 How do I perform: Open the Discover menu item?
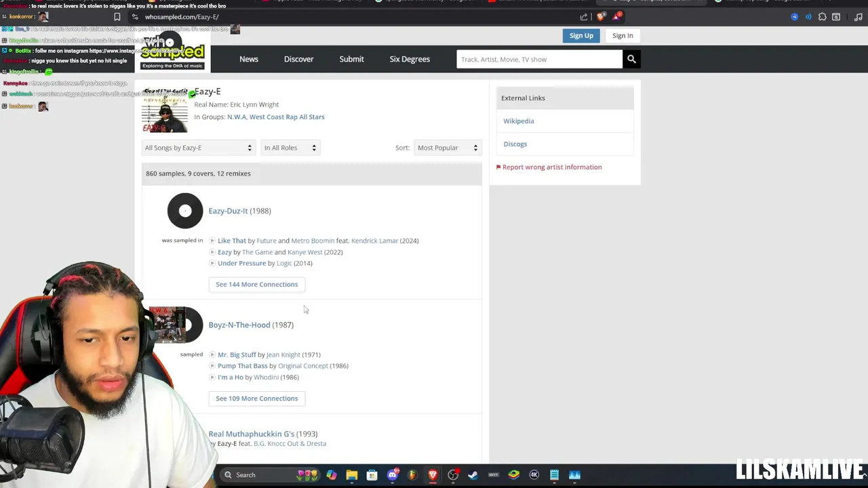(298, 59)
